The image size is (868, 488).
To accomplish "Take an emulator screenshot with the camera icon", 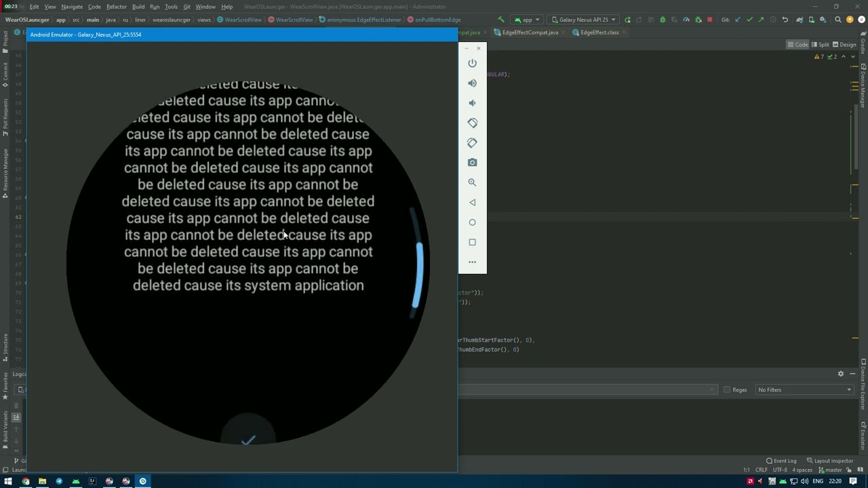I will [472, 163].
